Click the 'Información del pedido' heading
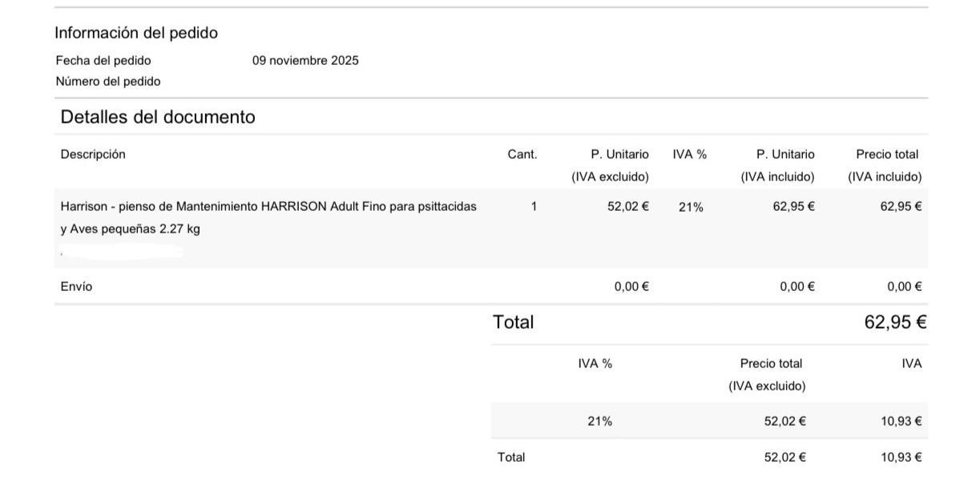 136,33
